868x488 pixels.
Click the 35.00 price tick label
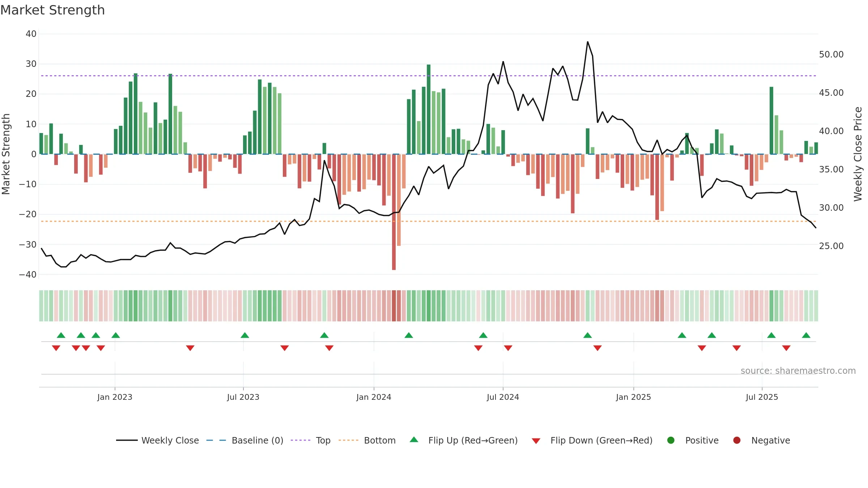[x=831, y=170]
